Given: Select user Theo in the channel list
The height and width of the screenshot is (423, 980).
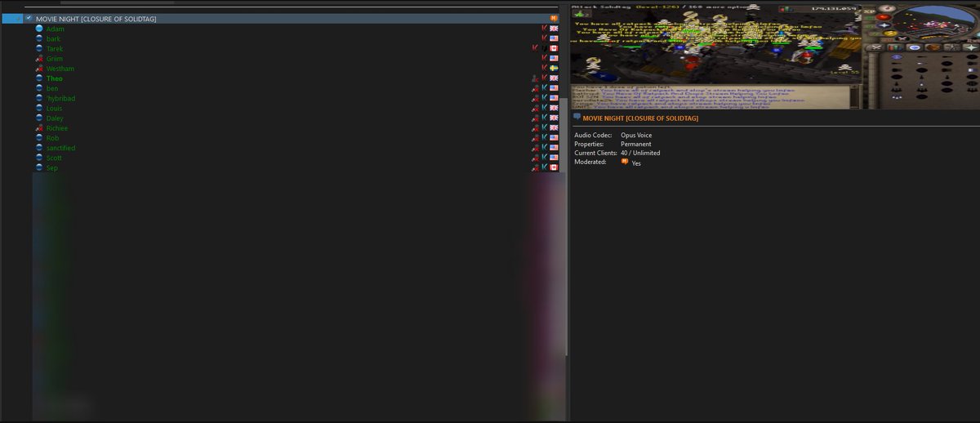Looking at the screenshot, I should pyautogui.click(x=54, y=78).
